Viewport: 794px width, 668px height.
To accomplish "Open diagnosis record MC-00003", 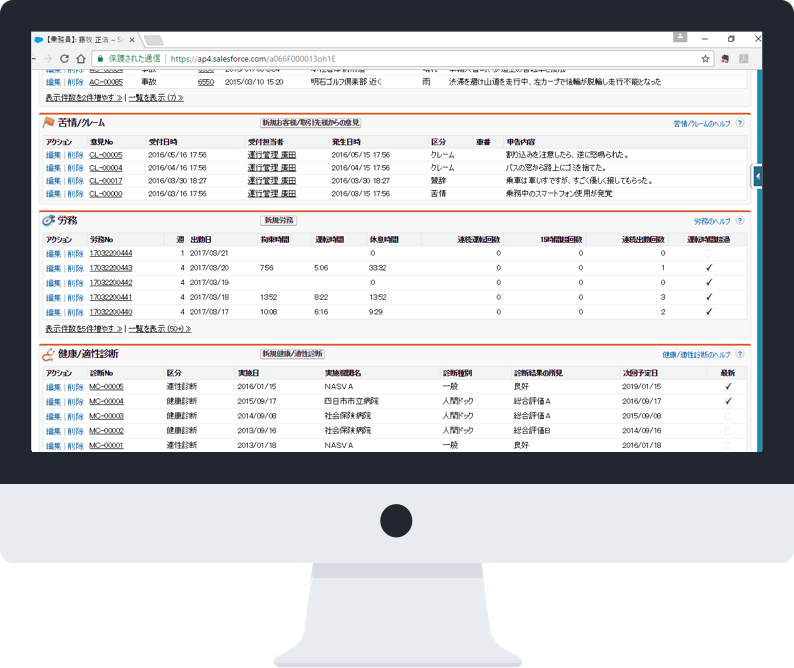I will pos(106,416).
